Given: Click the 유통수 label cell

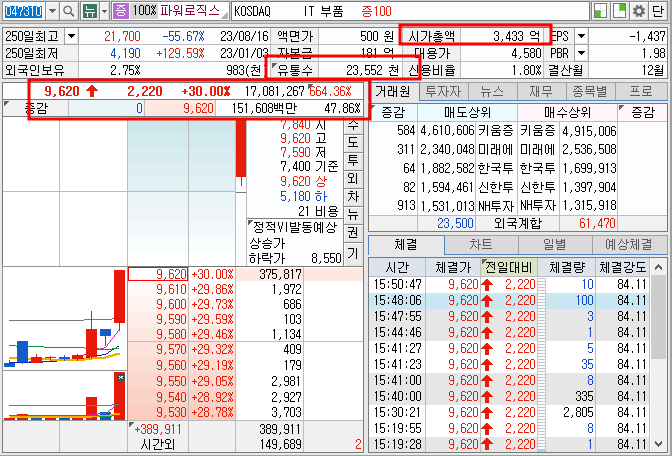Looking at the screenshot, I should coord(295,70).
